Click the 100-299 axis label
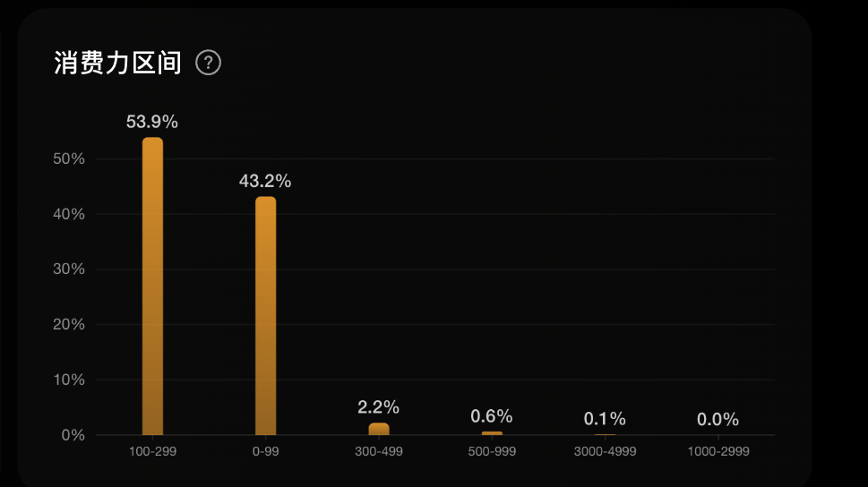The image size is (868, 487). tap(152, 451)
